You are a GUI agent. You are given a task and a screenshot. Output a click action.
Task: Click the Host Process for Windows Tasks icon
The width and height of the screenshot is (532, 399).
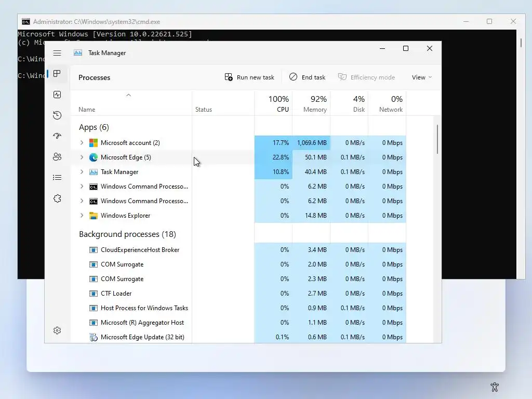click(x=94, y=309)
